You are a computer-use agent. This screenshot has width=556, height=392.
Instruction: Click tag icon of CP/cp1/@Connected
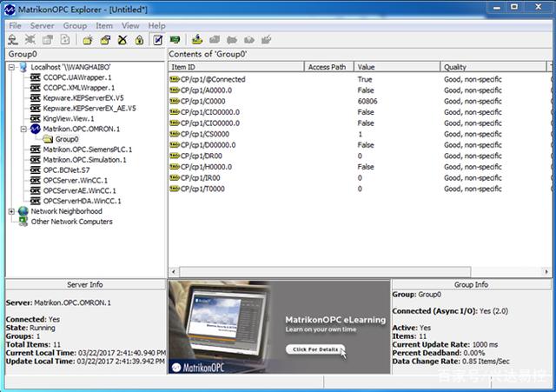pos(174,79)
